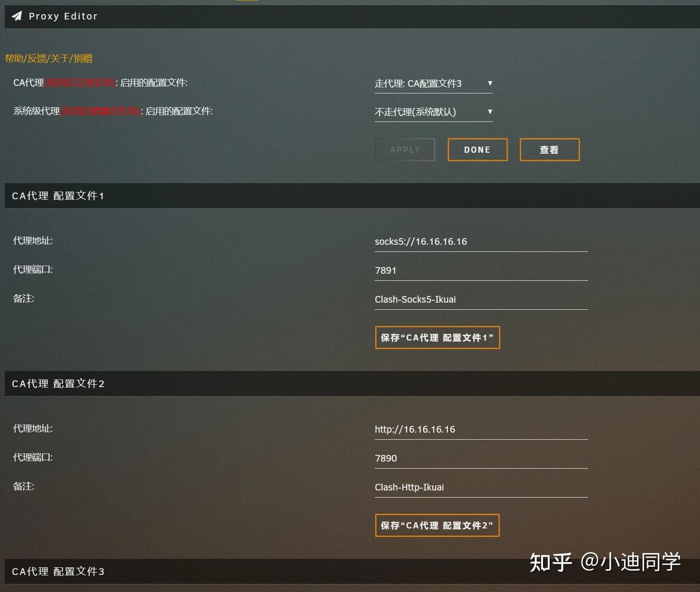Screen dimensions: 700x592
Task: Select the Clash-Http-Ikuai remark field
Action: (x=481, y=487)
